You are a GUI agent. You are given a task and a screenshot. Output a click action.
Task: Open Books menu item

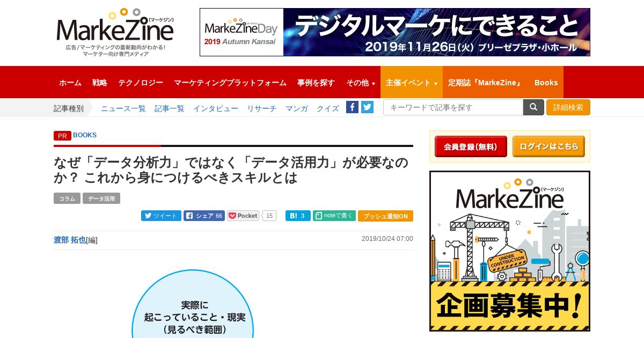point(546,83)
